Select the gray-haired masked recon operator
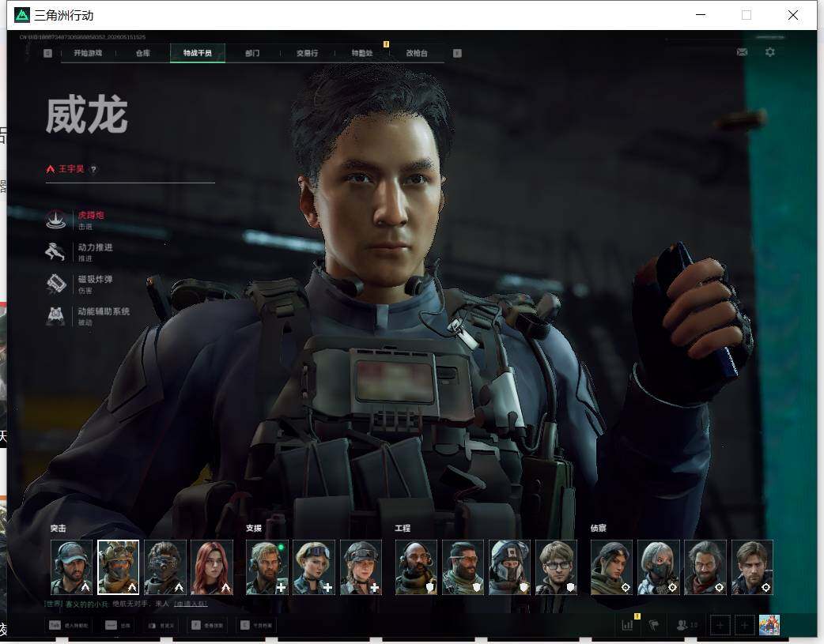Image resolution: width=824 pixels, height=644 pixels. 659,567
